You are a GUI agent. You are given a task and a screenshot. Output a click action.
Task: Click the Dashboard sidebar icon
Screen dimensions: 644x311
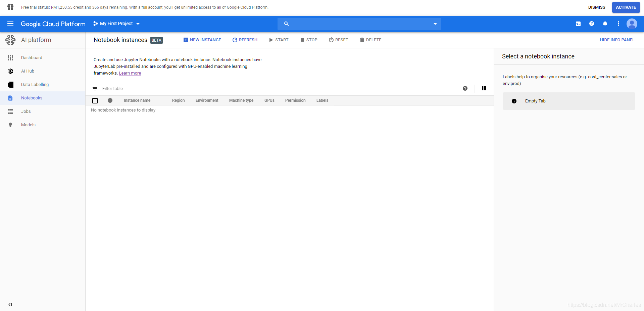coord(10,58)
